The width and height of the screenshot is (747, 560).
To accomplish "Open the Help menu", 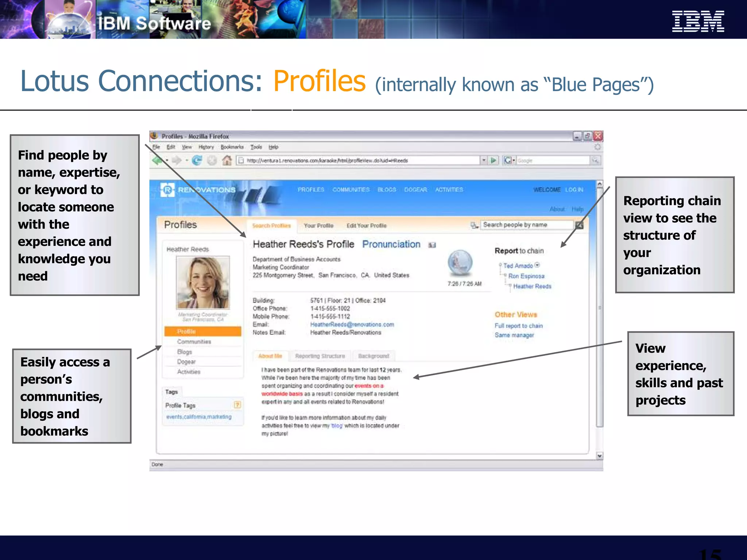I will pos(273,147).
